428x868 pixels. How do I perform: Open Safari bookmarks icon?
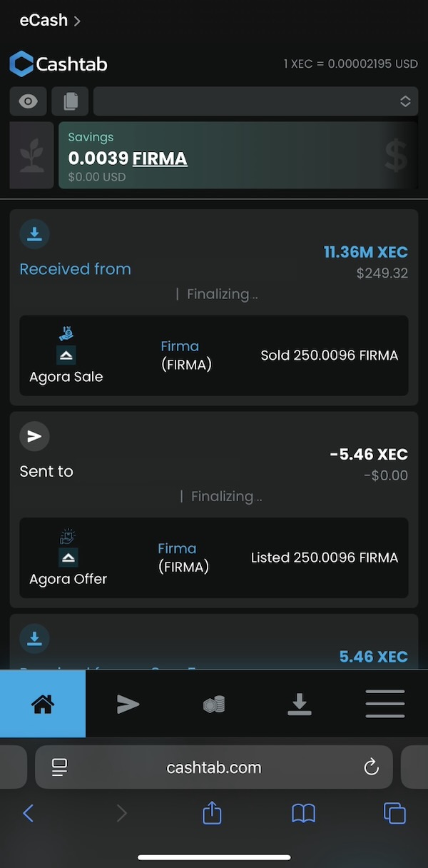303,813
